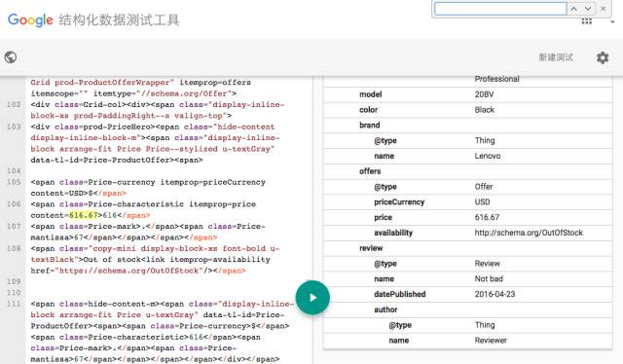
Task: Click the model row value 20BV
Action: pyautogui.click(x=484, y=94)
